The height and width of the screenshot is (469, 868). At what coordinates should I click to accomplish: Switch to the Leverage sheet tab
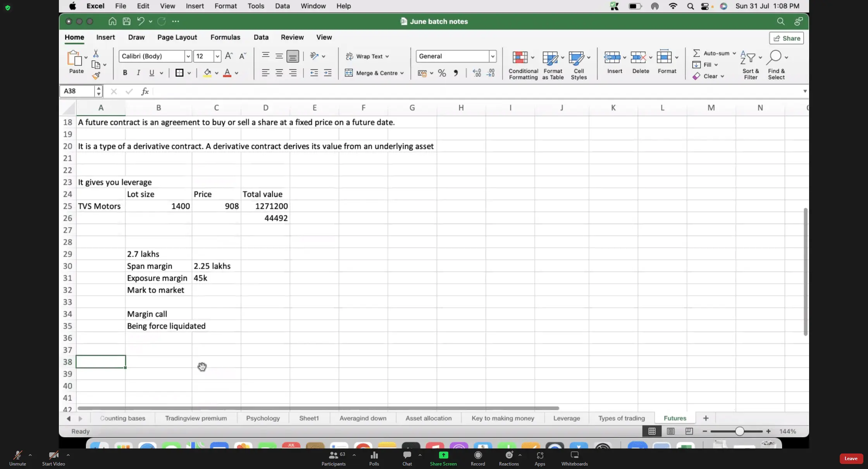click(567, 418)
